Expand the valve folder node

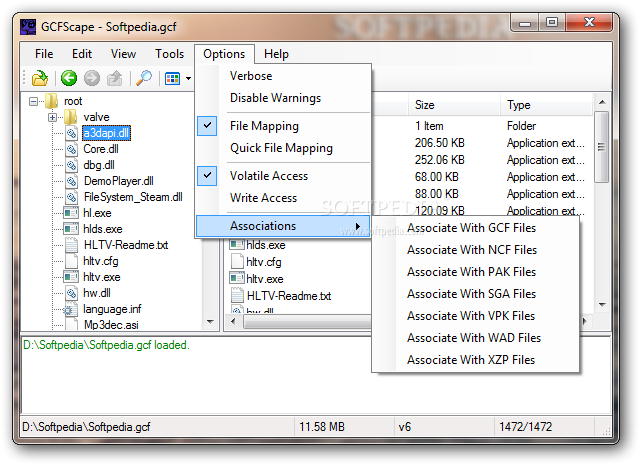(53, 118)
